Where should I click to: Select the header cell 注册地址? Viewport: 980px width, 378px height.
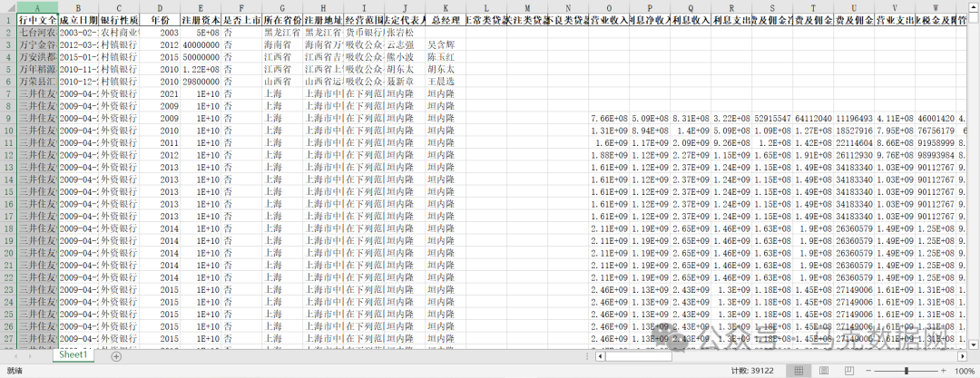323,19
